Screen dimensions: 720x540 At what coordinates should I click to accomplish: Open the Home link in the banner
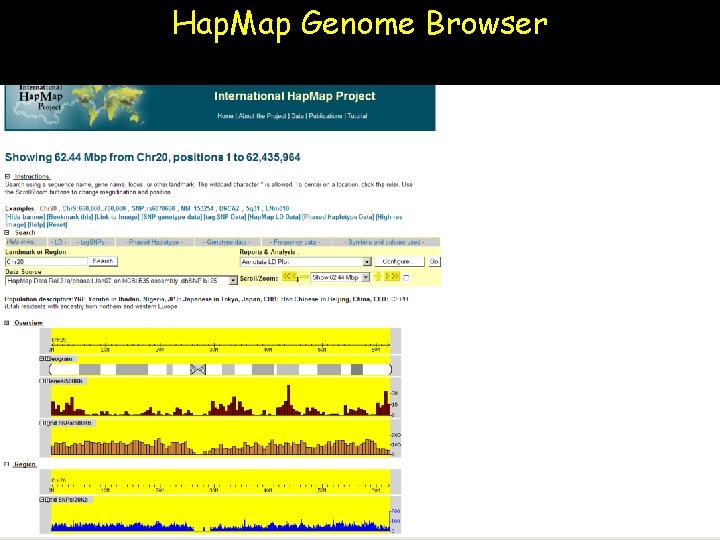[x=225, y=116]
